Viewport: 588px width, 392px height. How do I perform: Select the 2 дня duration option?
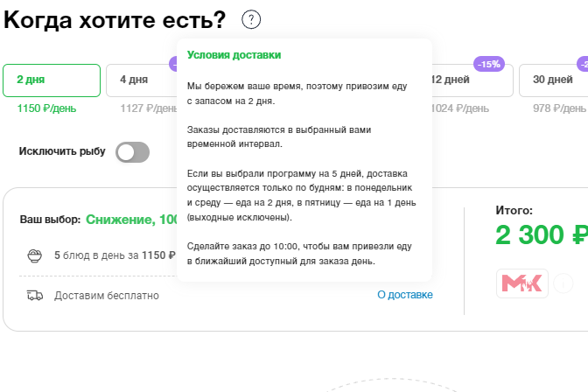click(x=52, y=80)
